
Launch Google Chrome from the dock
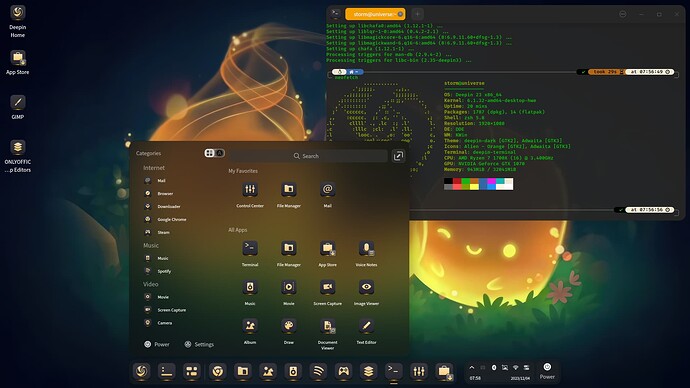pos(217,372)
